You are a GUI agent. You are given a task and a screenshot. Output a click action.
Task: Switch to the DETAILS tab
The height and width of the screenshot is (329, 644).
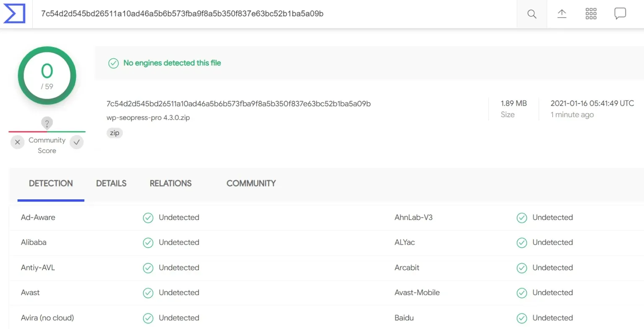tap(111, 183)
